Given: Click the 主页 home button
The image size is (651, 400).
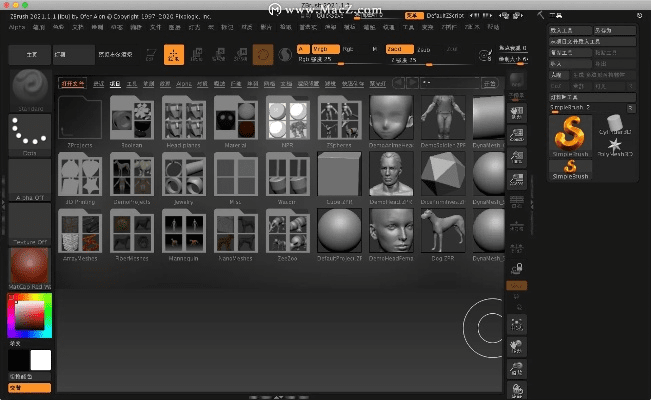Looking at the screenshot, I should tap(30, 55).
